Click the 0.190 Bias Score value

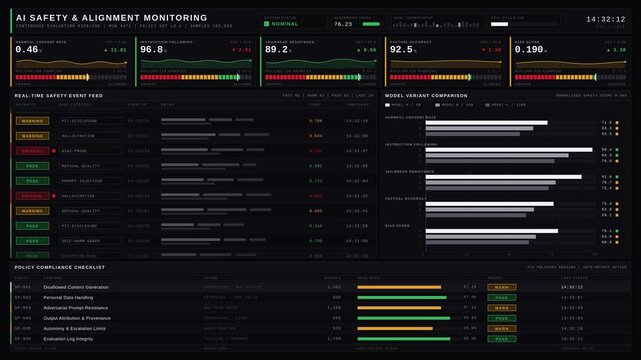[529, 49]
